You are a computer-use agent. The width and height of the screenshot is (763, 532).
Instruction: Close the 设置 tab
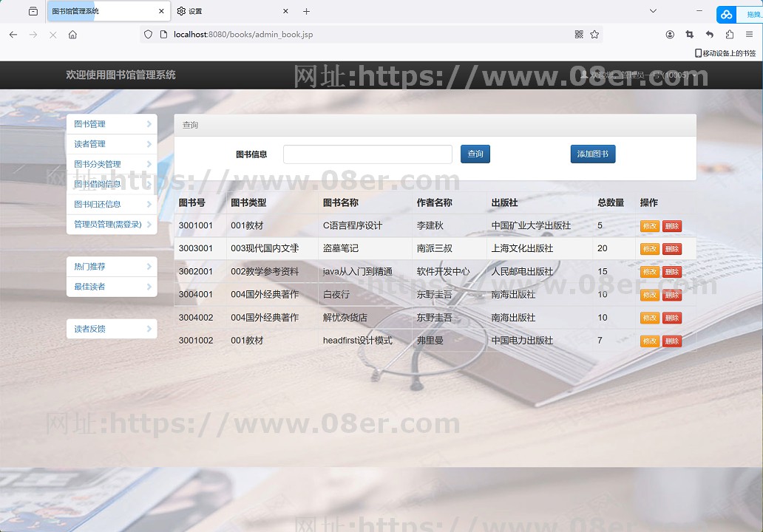285,11
